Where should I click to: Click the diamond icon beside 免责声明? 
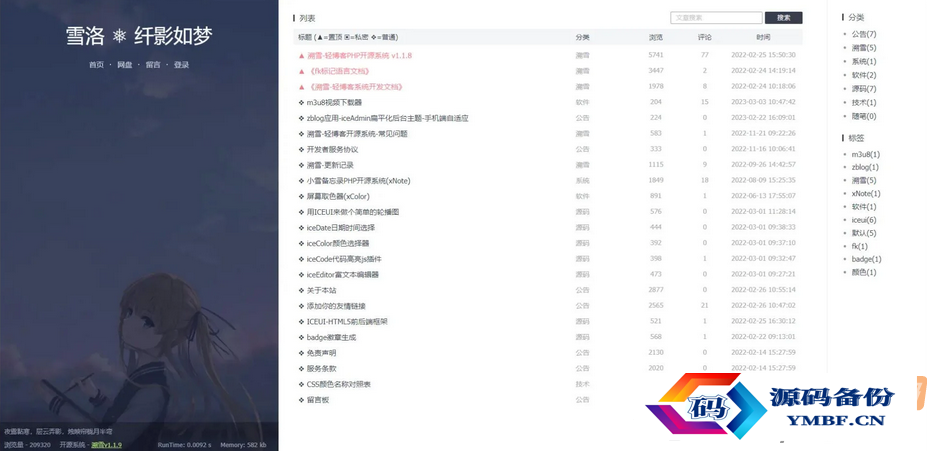[302, 353]
